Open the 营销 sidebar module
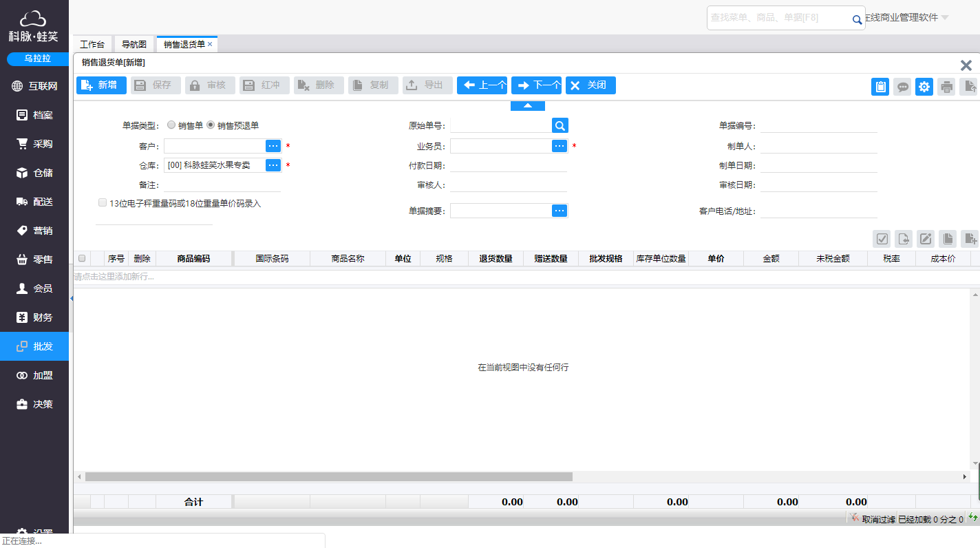 (34, 231)
